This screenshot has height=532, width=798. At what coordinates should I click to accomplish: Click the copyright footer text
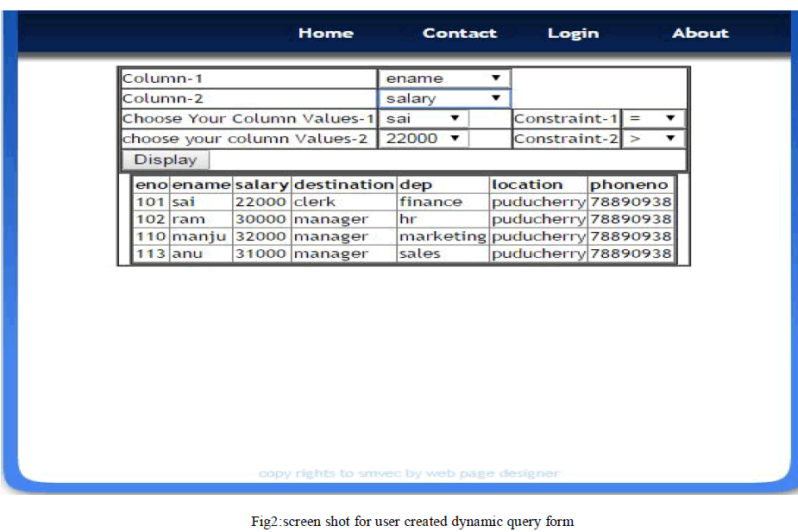pos(409,473)
